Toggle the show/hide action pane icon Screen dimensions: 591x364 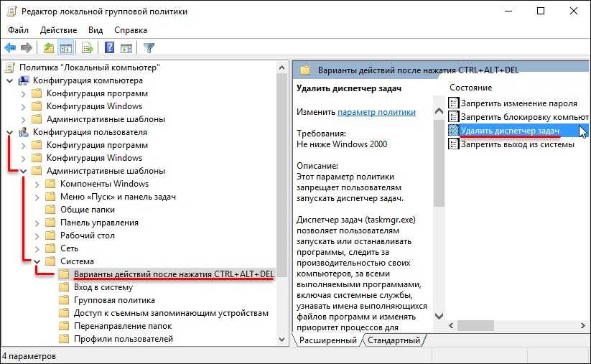click(x=126, y=48)
